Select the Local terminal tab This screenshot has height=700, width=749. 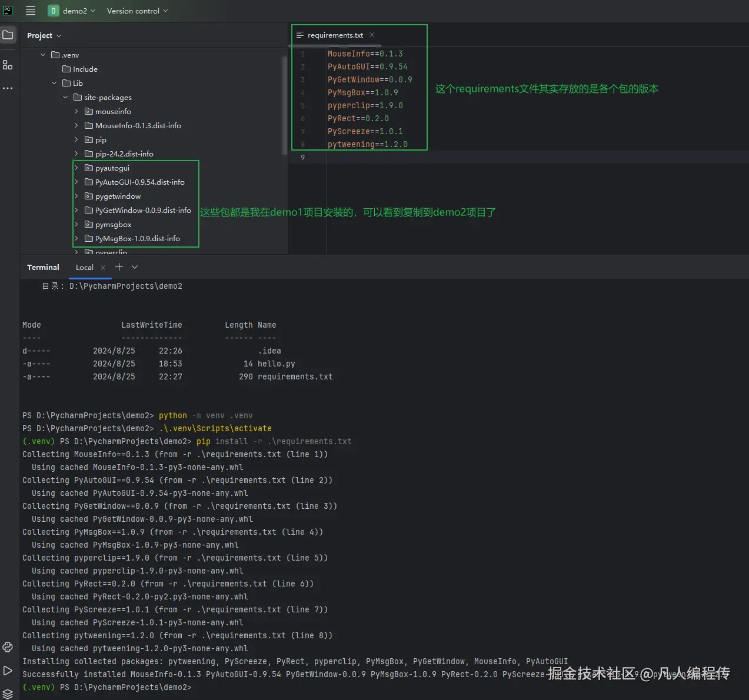[85, 267]
